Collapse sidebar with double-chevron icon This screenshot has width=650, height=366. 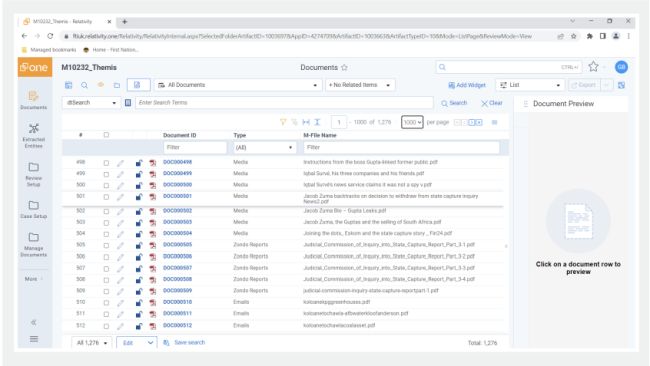tap(34, 322)
